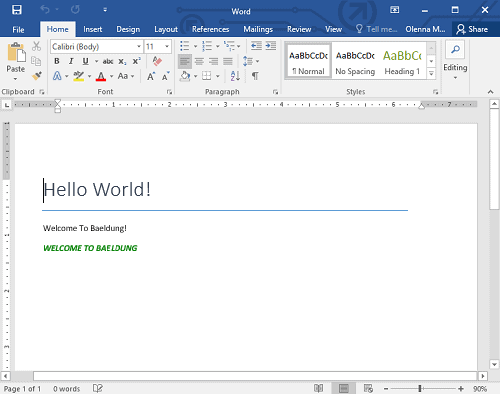Screen dimensions: 500x394
Task: Click the Print Layout view icon
Action: pos(344,388)
